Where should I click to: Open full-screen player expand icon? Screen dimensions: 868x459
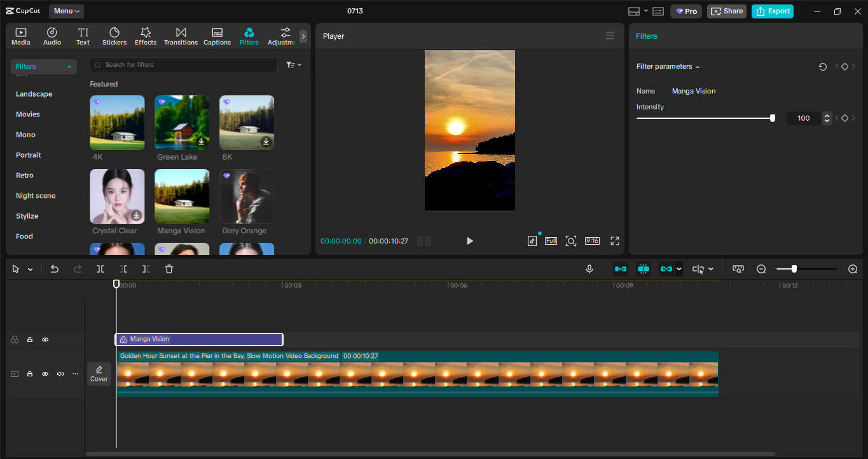pos(614,241)
